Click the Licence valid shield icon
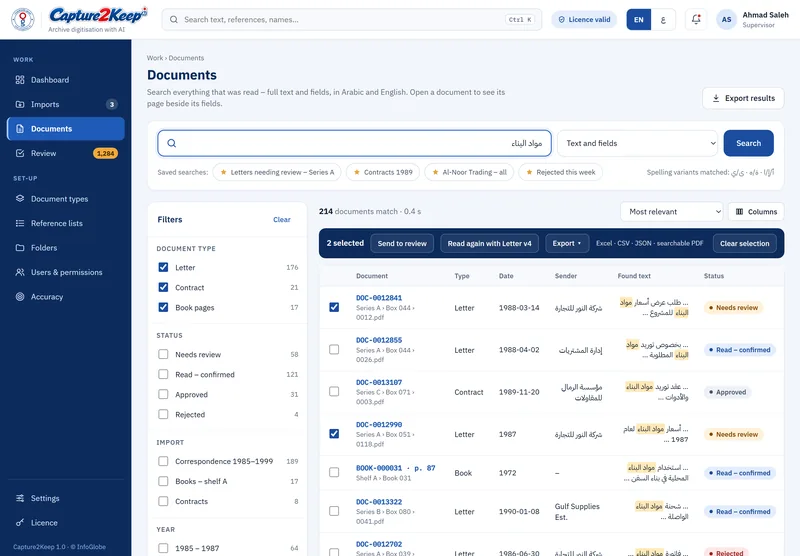This screenshot has height=556, width=800. pyautogui.click(x=561, y=19)
